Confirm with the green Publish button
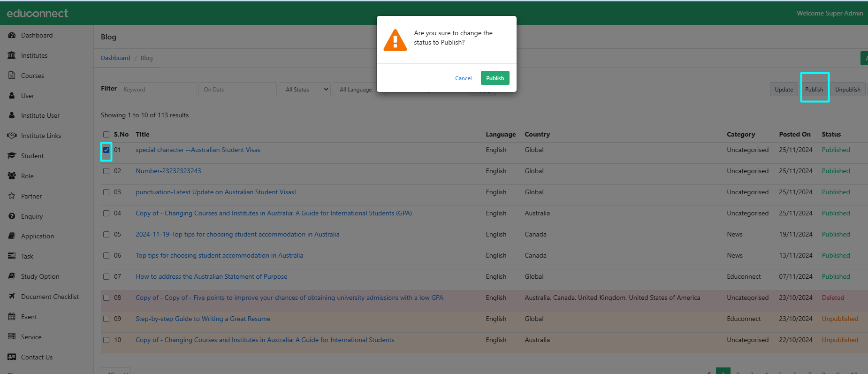Screen dimensions: 868x374 [x=495, y=78]
